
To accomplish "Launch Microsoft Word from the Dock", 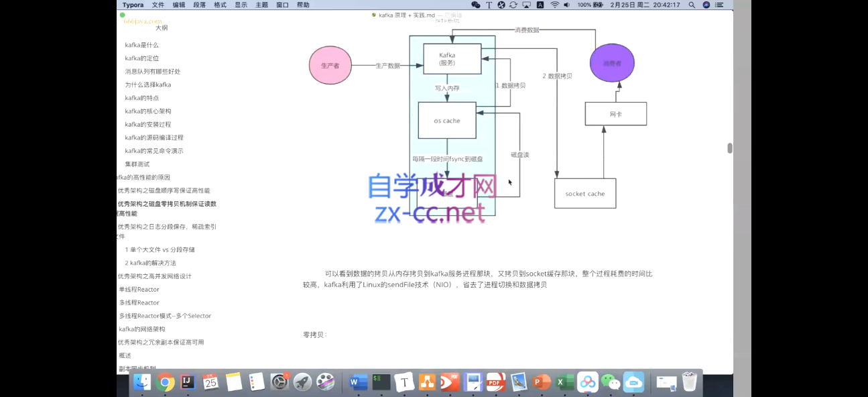I will [x=359, y=382].
